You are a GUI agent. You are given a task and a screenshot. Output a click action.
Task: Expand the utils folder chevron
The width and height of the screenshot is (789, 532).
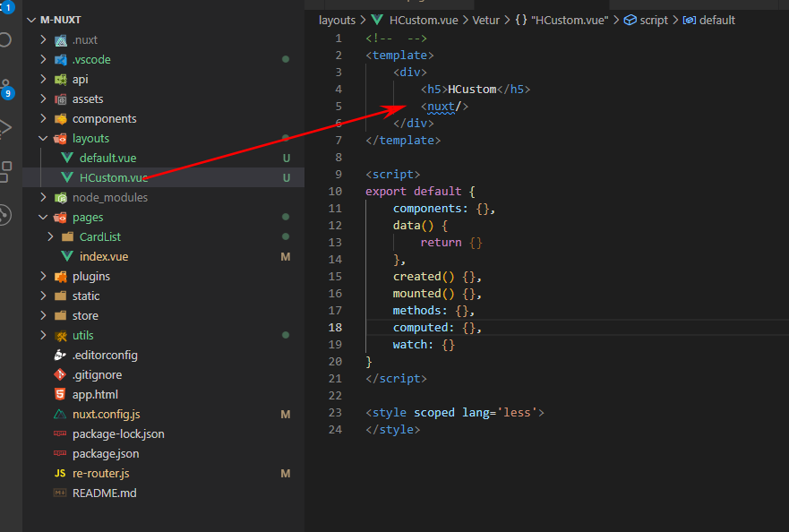[x=43, y=335]
